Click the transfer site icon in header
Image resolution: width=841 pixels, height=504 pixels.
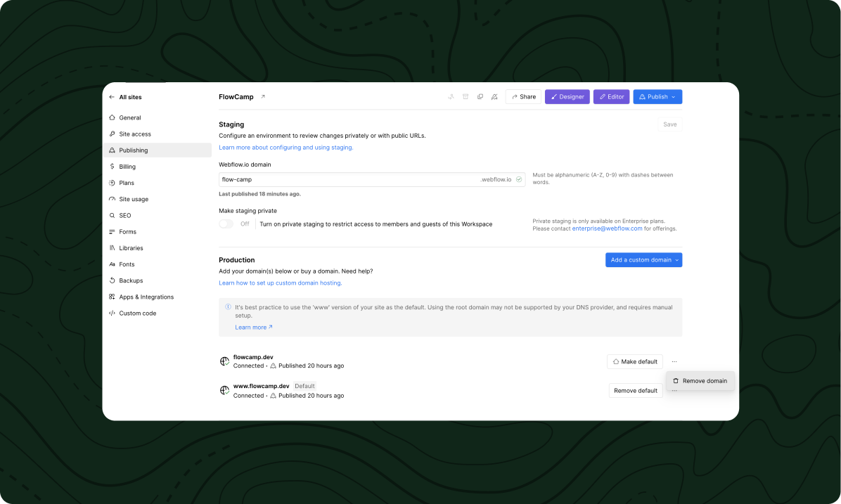pos(451,97)
